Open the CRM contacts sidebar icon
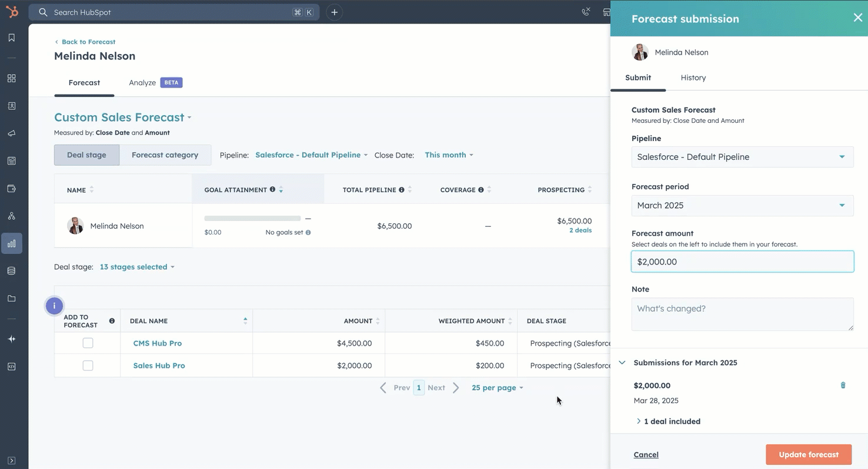The height and width of the screenshot is (469, 868). (x=12, y=106)
